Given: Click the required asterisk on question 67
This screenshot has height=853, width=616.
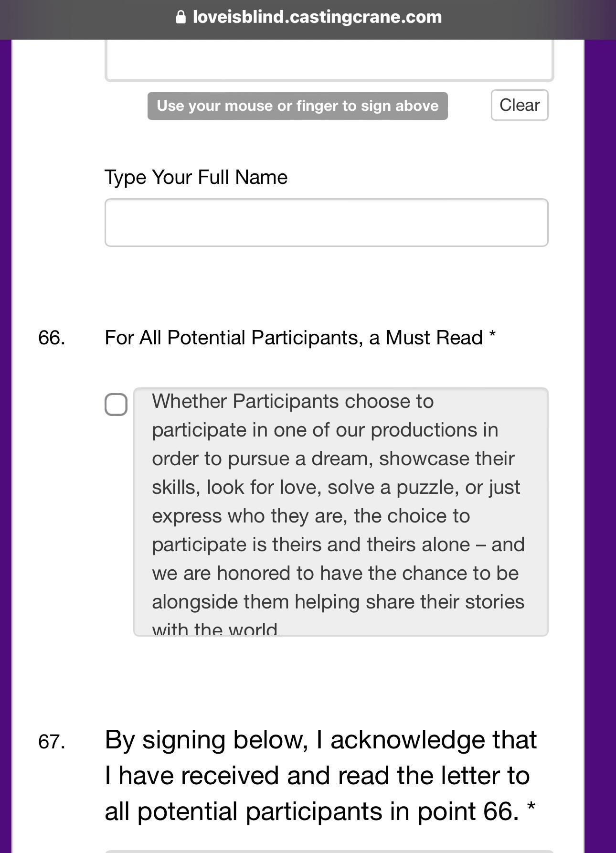Looking at the screenshot, I should point(531,808).
